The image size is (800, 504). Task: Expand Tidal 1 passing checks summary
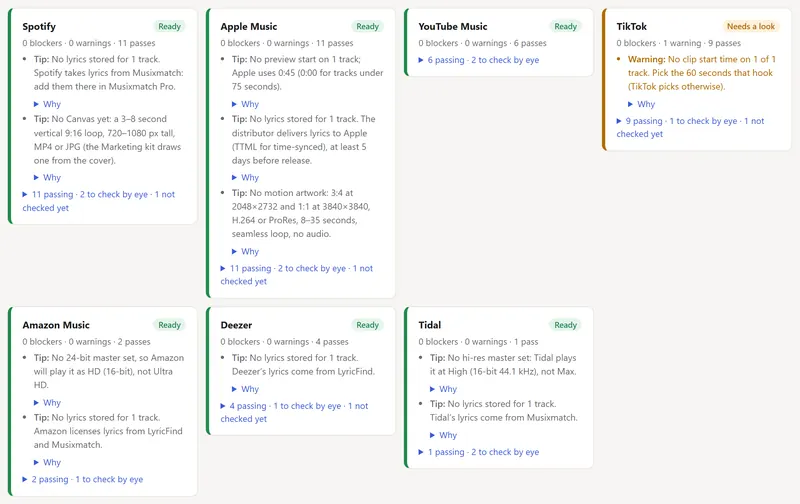479,452
